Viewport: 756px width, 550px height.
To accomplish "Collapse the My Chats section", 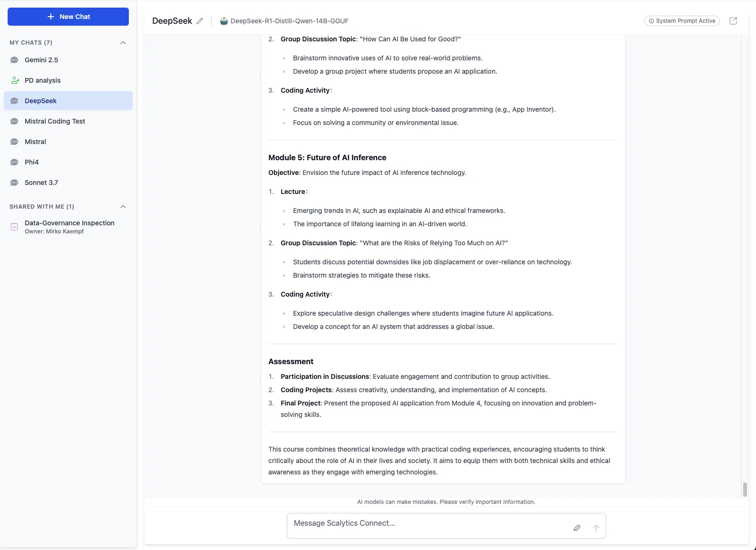I will pos(123,43).
